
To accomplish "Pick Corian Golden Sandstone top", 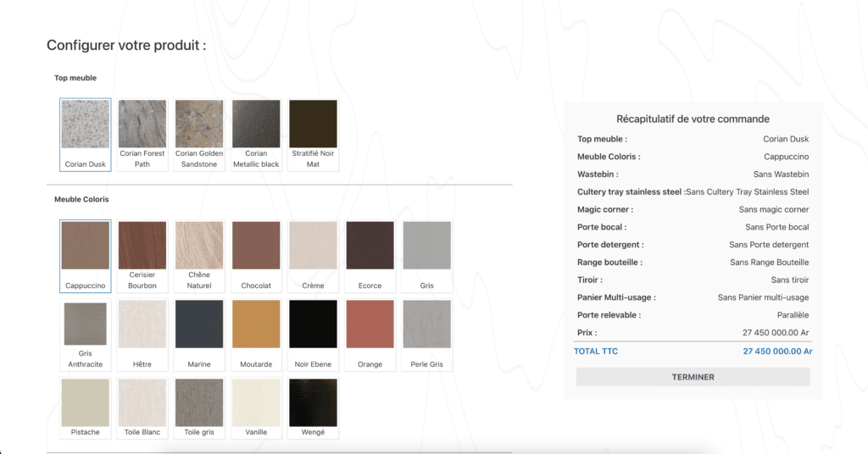I will [x=199, y=125].
